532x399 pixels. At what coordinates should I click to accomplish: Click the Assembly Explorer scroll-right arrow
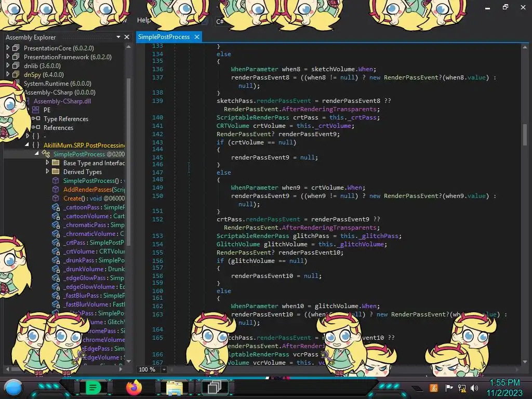[121, 369]
